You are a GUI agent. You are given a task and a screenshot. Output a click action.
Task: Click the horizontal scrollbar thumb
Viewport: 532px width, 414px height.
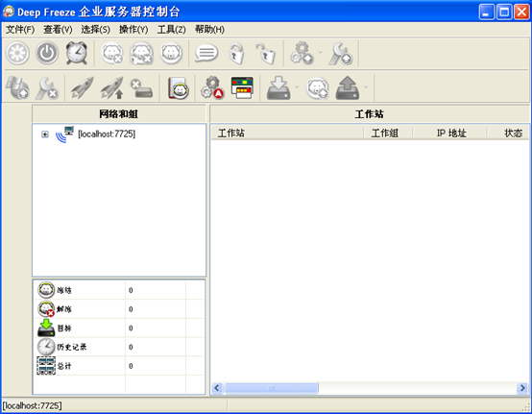(271, 387)
